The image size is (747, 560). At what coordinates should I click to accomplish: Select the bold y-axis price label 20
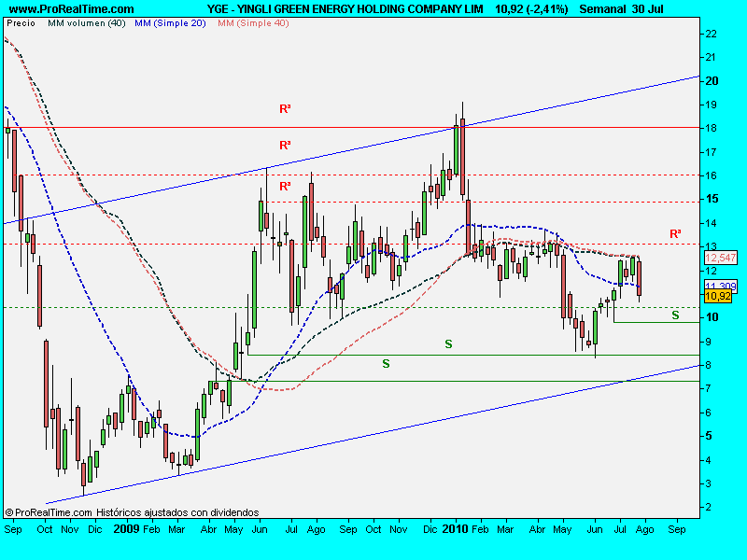click(x=712, y=81)
